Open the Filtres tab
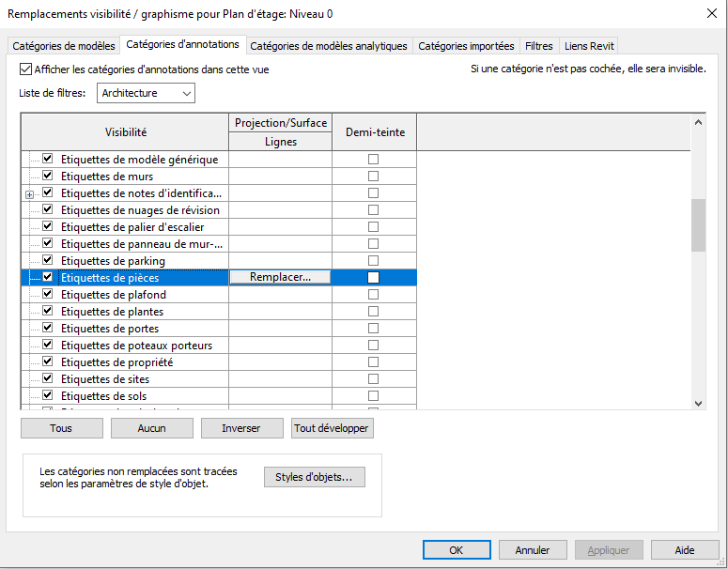This screenshot has width=728, height=569. (539, 46)
